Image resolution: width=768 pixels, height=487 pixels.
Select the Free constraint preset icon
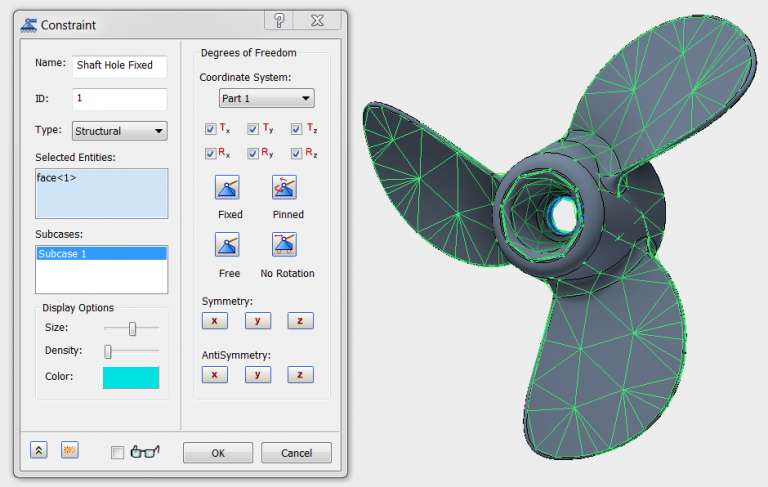(227, 244)
